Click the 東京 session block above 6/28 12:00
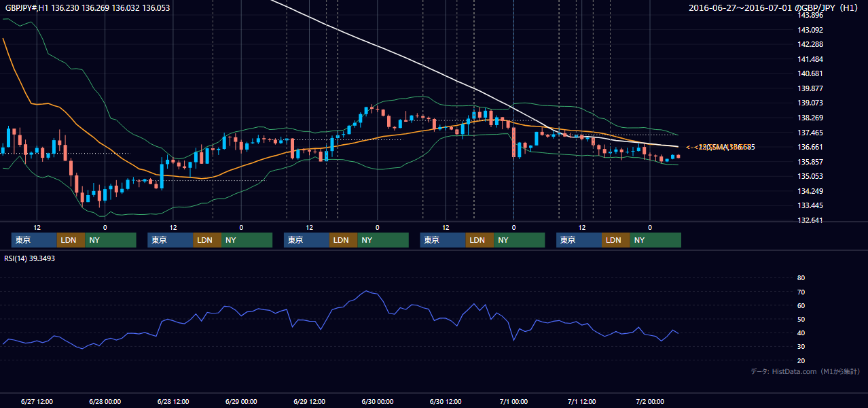Viewport: 868px width, 408px height. [x=170, y=240]
